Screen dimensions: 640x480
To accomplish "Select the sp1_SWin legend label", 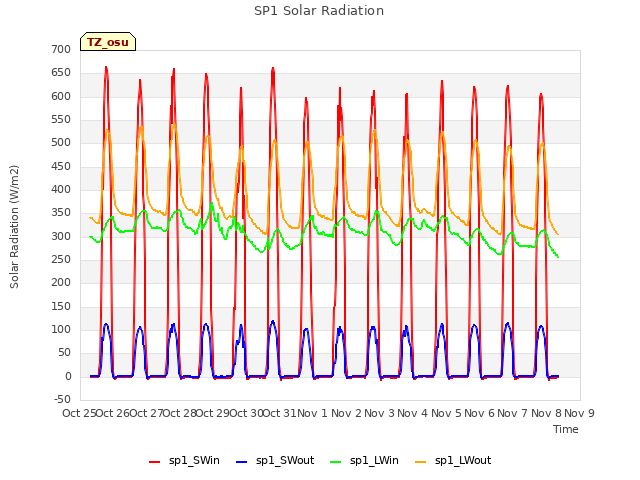I will (194, 460).
